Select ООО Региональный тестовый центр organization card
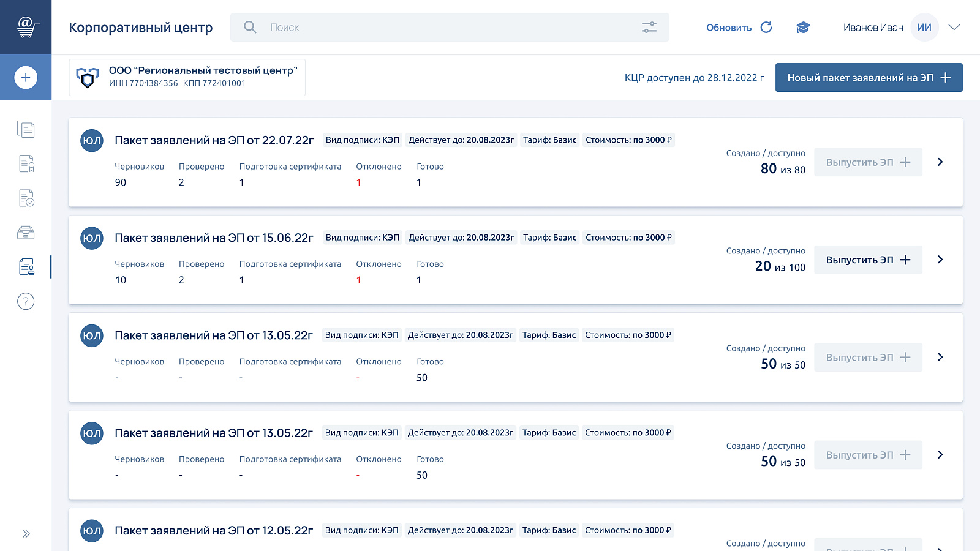Viewport: 980px width, 551px height. [187, 77]
